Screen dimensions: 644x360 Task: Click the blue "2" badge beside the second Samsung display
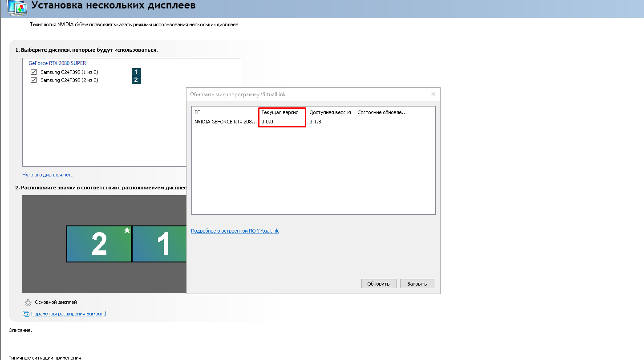136,80
